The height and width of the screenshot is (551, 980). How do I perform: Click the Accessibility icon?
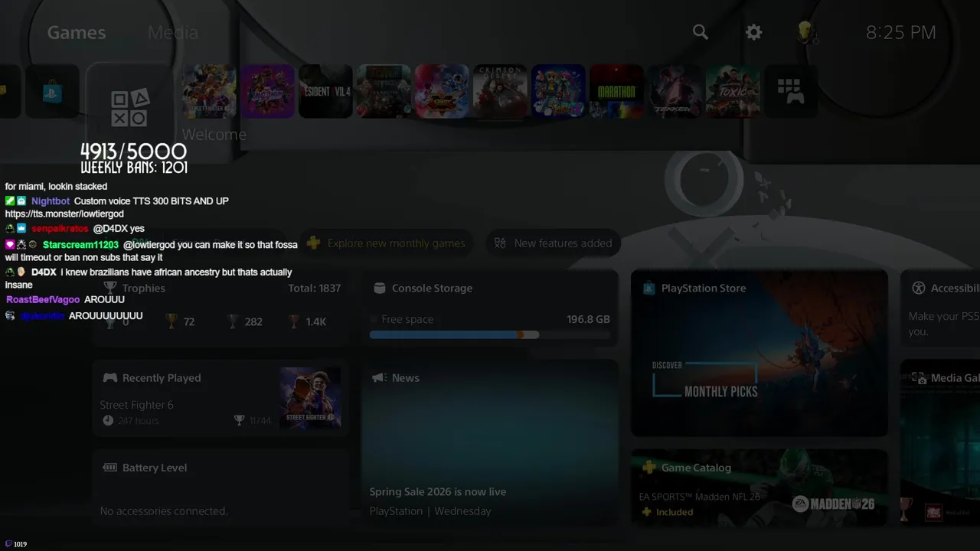click(x=919, y=289)
